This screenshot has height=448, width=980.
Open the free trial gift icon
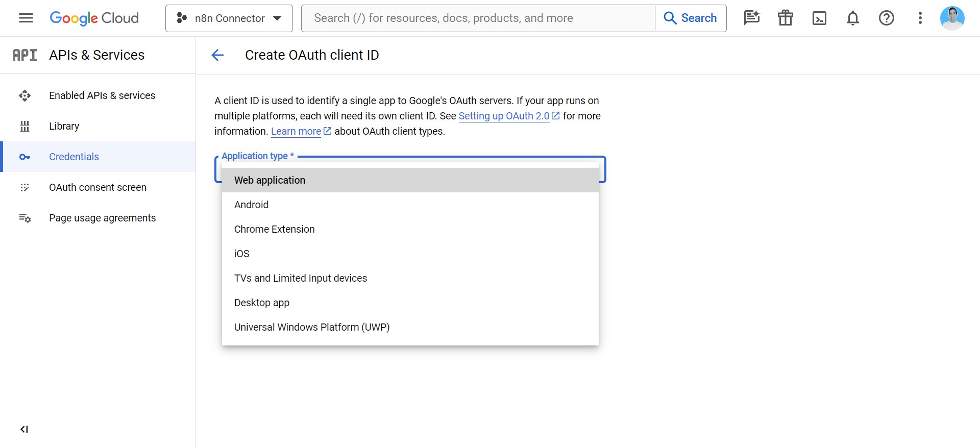(786, 18)
